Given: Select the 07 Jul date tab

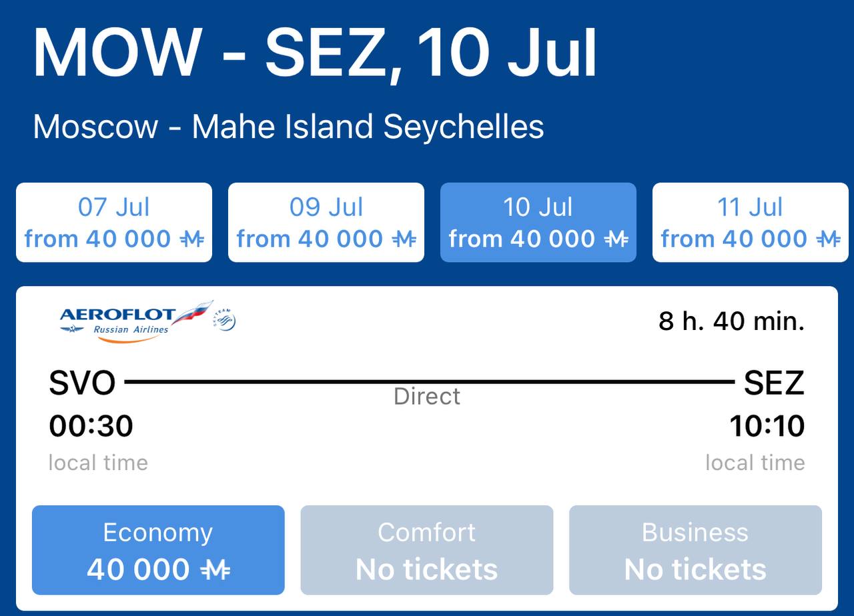Looking at the screenshot, I should click(114, 223).
